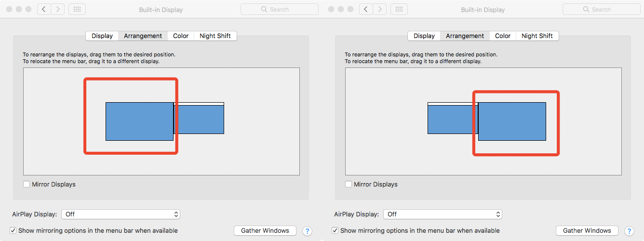
Task: Click the forward arrow in the right window
Action: (x=380, y=9)
